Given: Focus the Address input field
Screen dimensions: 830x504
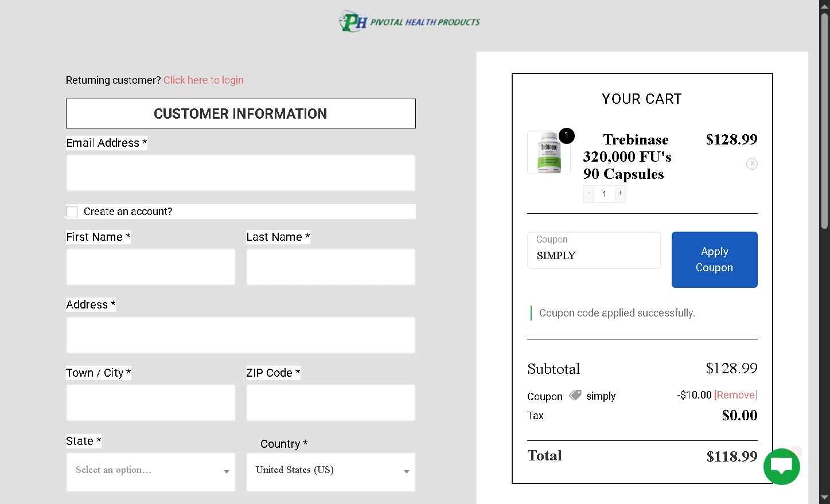Looking at the screenshot, I should (241, 335).
